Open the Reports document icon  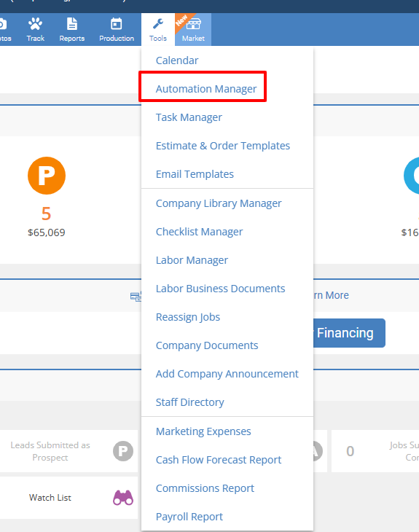click(x=72, y=24)
